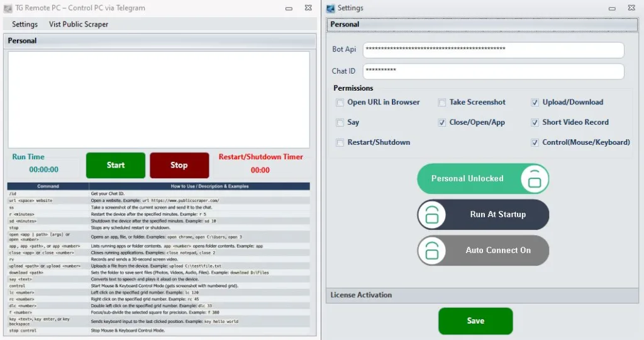
Task: Select the 'open <app | path>' command cell
Action: pos(48,237)
